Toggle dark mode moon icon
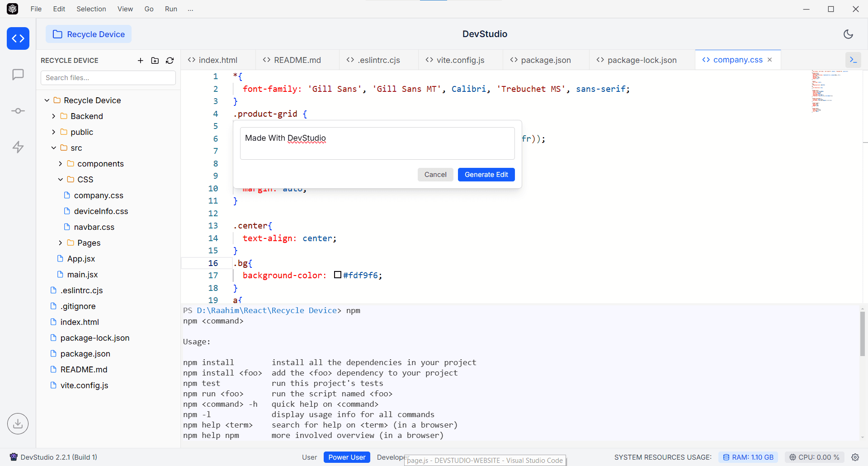This screenshot has width=868, height=466. pyautogui.click(x=849, y=34)
